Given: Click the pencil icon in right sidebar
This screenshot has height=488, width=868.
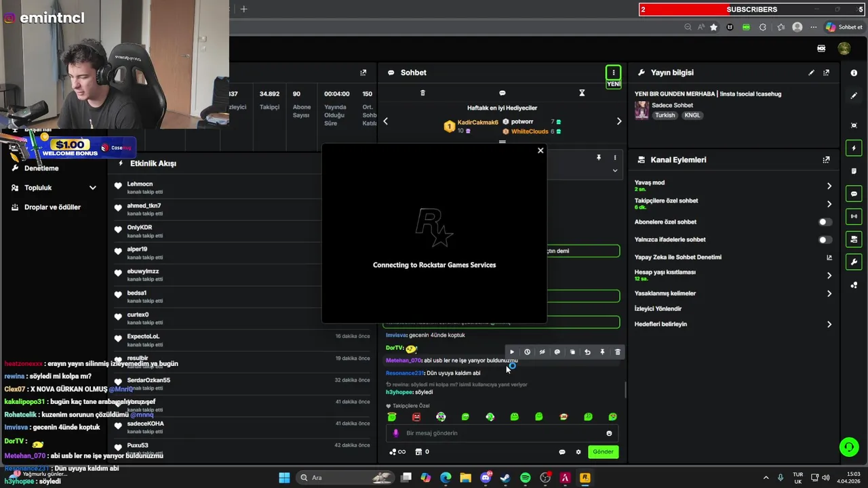Looking at the screenshot, I should point(854,96).
